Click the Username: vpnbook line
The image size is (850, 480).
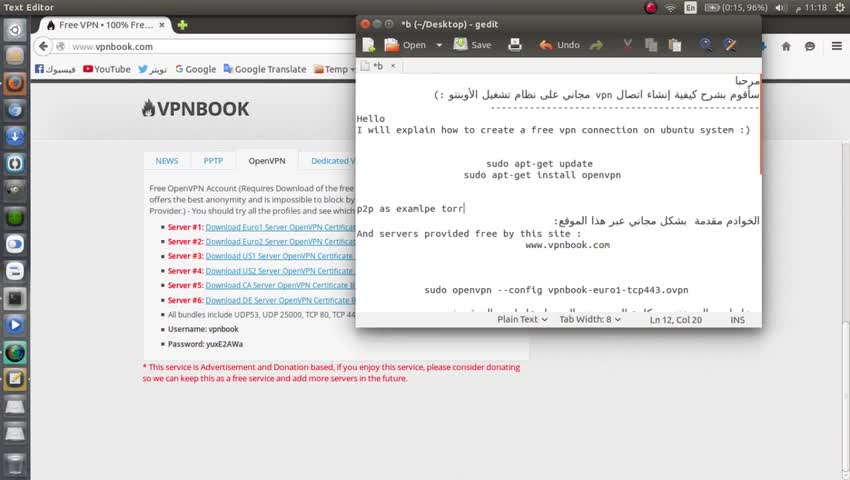pos(203,329)
